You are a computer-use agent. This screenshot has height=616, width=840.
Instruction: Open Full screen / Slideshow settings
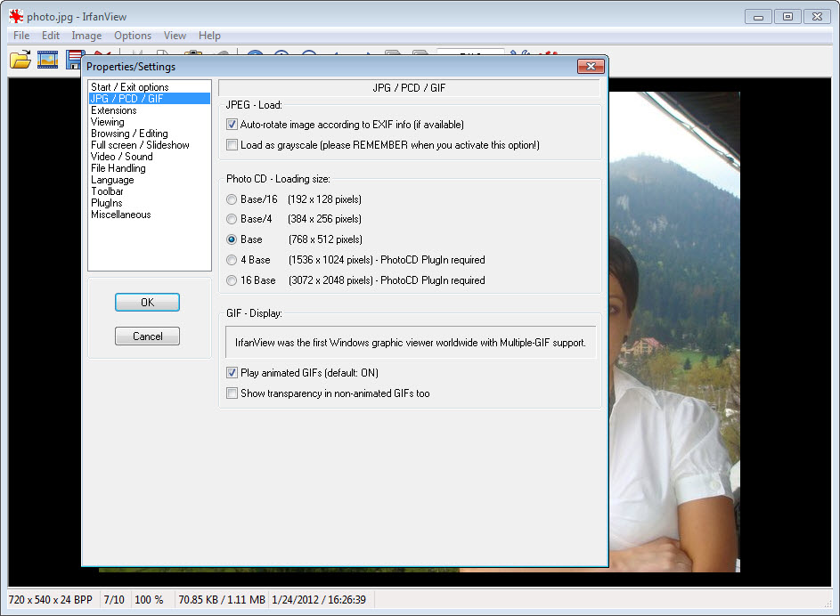pos(149,145)
